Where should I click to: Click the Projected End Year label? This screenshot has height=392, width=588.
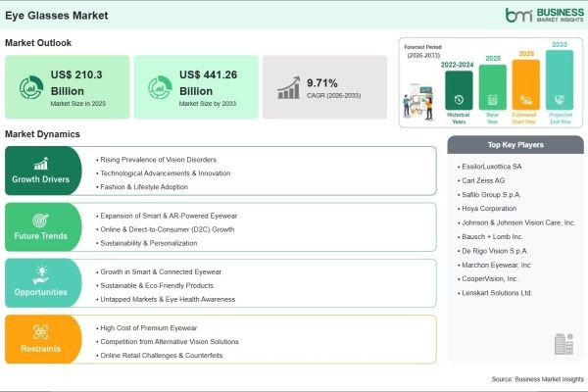click(x=561, y=119)
